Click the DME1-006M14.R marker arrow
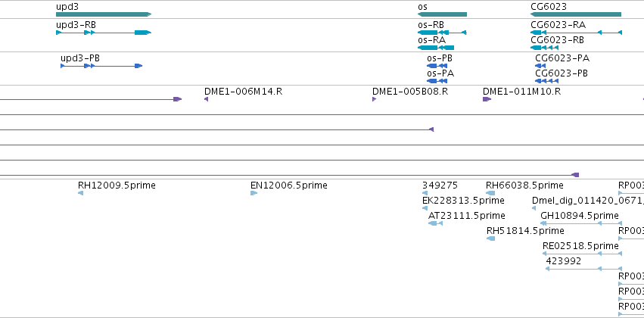This screenshot has height=318, width=644. 206,99
